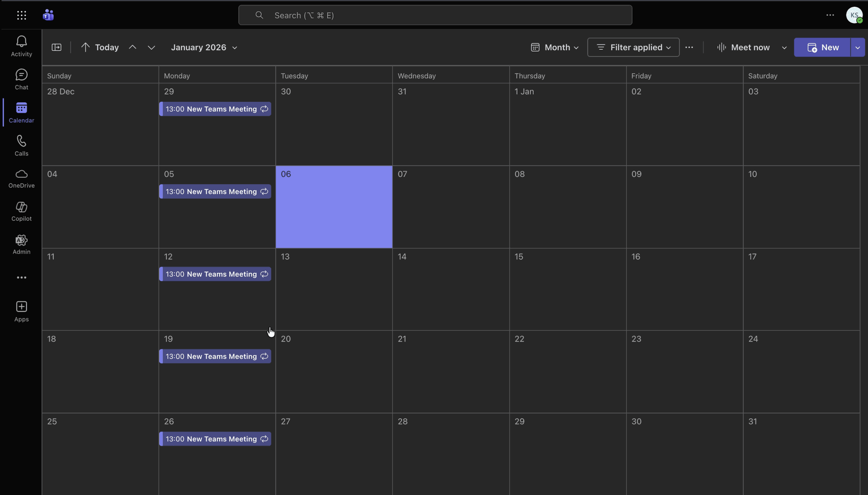Screen dimensions: 868x495
Task: Open the New button split arrow
Action: click(x=857, y=48)
